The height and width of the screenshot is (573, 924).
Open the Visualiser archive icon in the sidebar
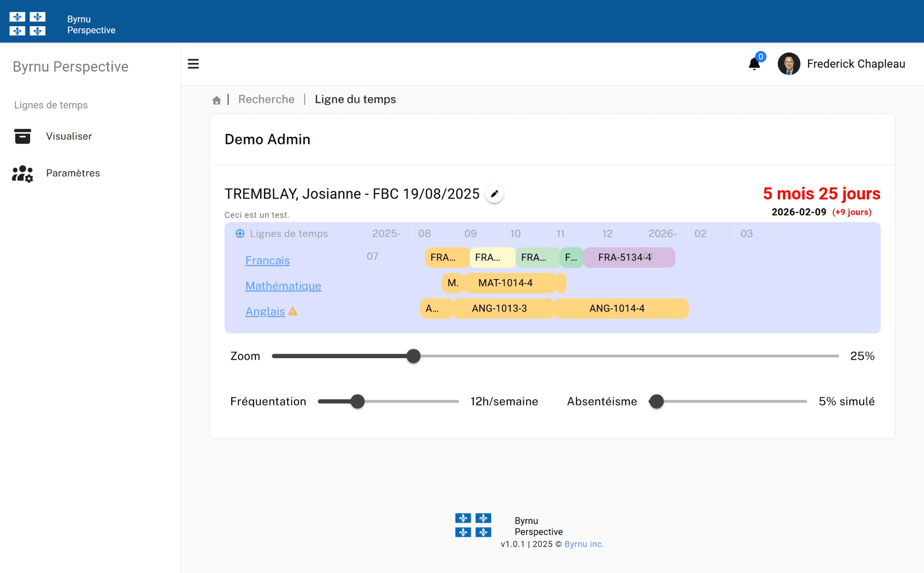tap(22, 136)
